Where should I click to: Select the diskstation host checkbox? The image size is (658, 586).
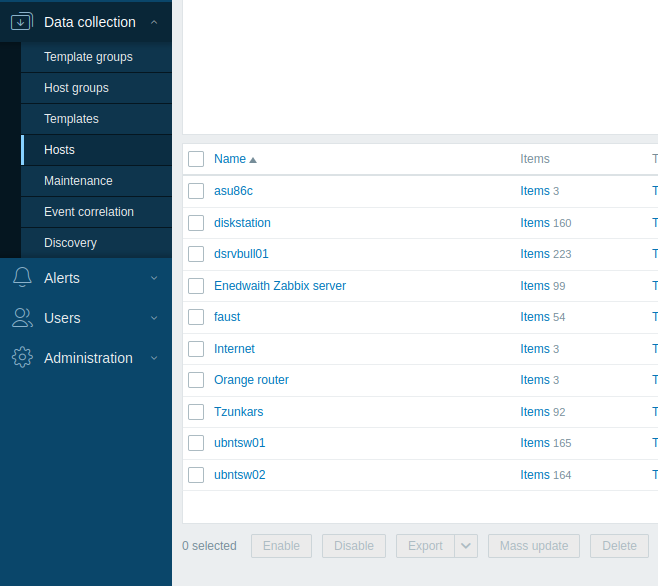coord(196,223)
